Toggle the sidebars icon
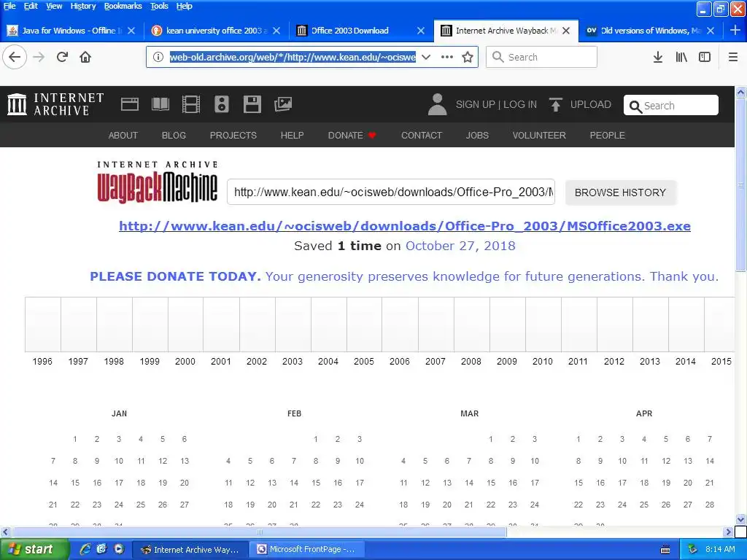The image size is (747, 560). coord(705,57)
